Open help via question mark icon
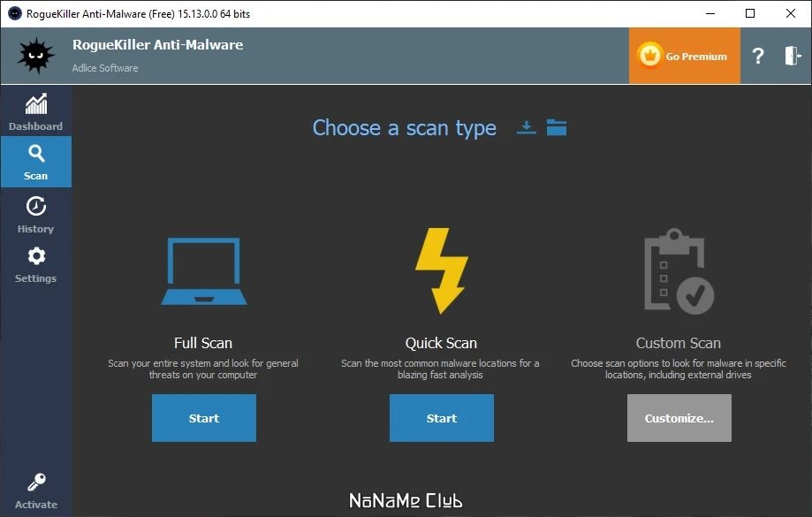The width and height of the screenshot is (812, 517). click(x=757, y=56)
